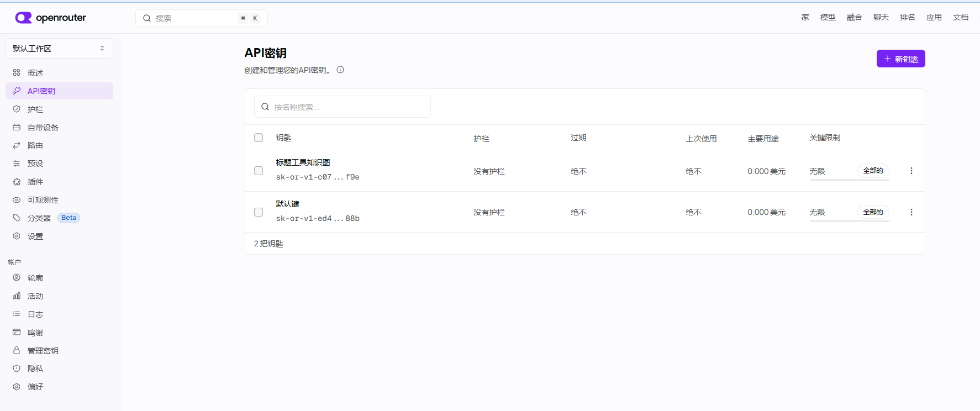
Task: Click the 鸣谢 credit card icon
Action: point(17,332)
